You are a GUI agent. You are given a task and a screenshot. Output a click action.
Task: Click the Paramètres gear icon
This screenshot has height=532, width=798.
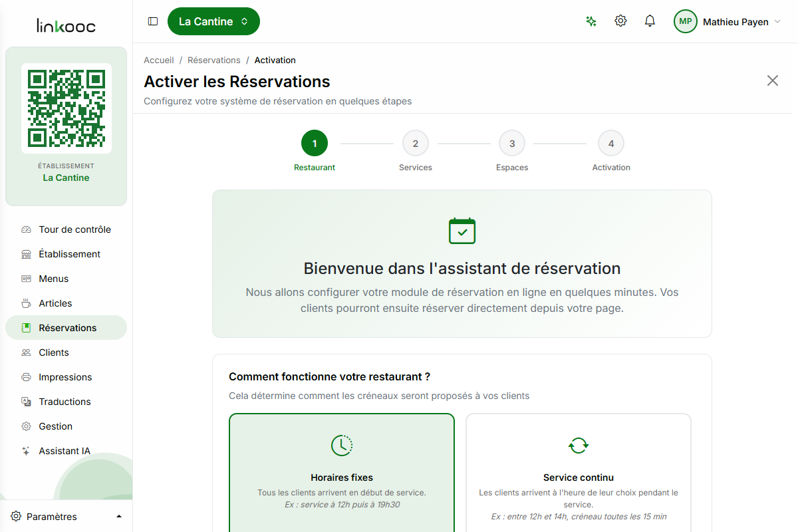point(16,517)
